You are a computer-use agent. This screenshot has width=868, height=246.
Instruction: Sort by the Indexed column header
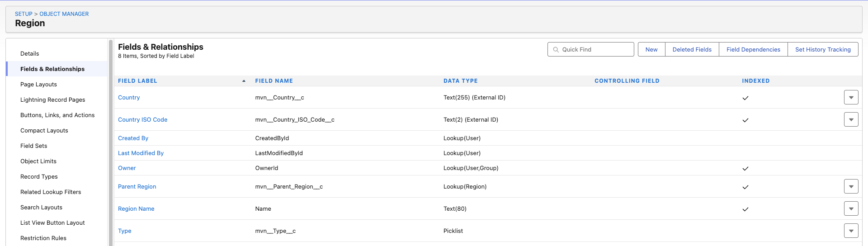tap(755, 81)
